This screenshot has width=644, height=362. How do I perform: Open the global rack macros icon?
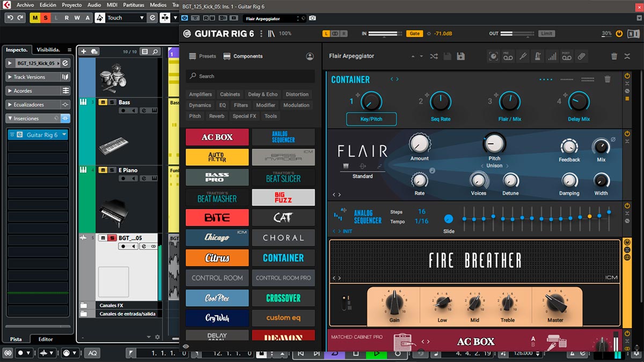[494, 56]
